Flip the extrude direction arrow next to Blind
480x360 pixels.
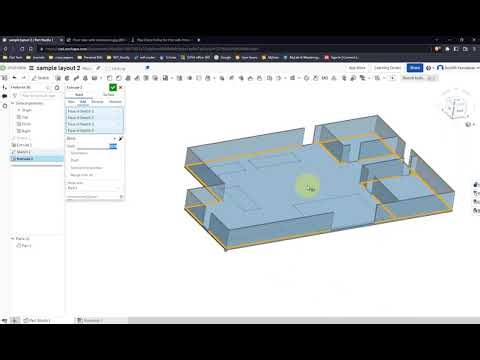tap(121, 138)
